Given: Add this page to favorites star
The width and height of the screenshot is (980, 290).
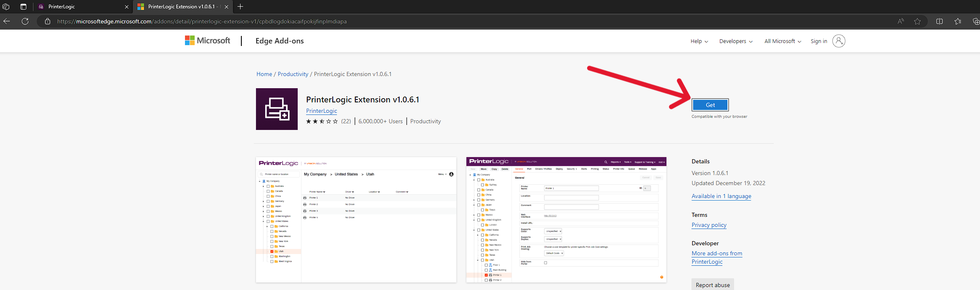Looking at the screenshot, I should click(917, 21).
